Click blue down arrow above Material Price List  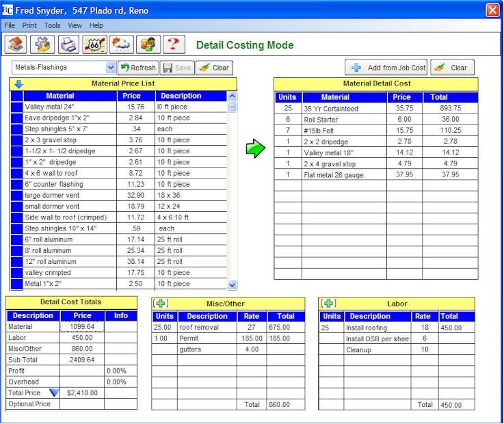pyautogui.click(x=18, y=84)
